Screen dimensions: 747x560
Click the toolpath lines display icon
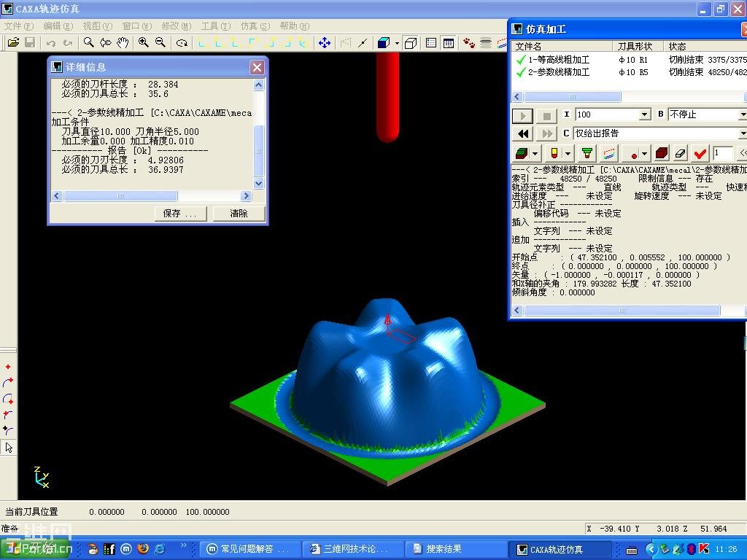pos(609,153)
